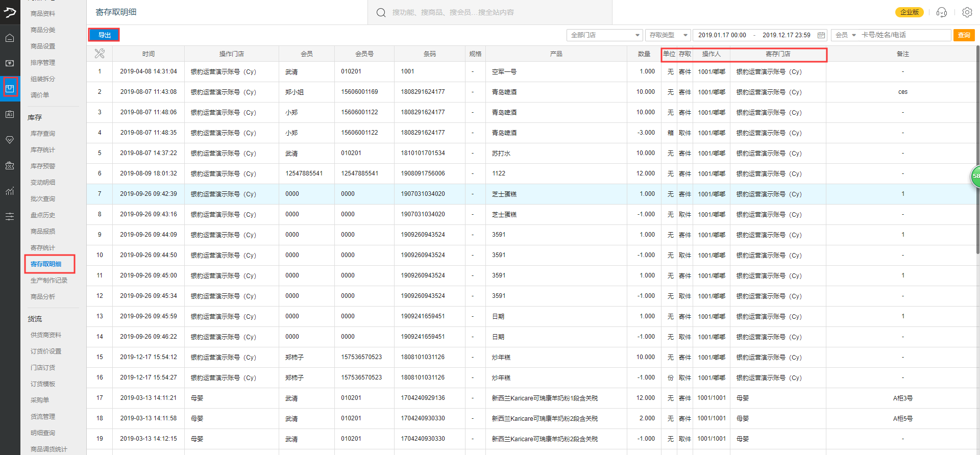This screenshot has width=980, height=455.
Task: Click the table column settings wrench icon
Action: (100, 53)
